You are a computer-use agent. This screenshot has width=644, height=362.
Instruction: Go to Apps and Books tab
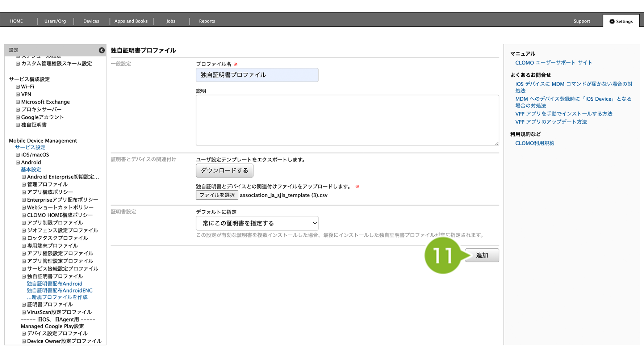(131, 21)
